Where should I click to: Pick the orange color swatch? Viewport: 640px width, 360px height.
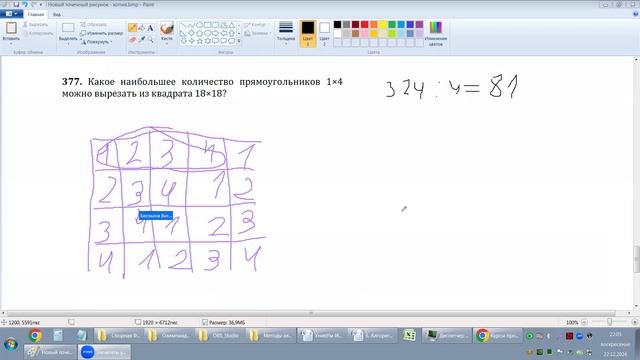pyautogui.click(x=373, y=25)
